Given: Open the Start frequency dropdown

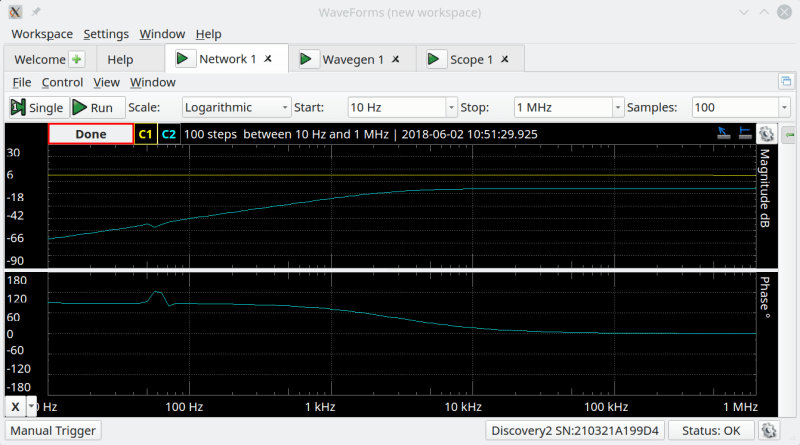Looking at the screenshot, I should click(x=450, y=107).
